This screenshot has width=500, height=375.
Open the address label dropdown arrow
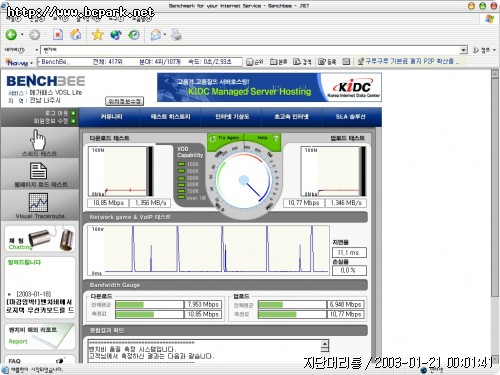(37, 50)
